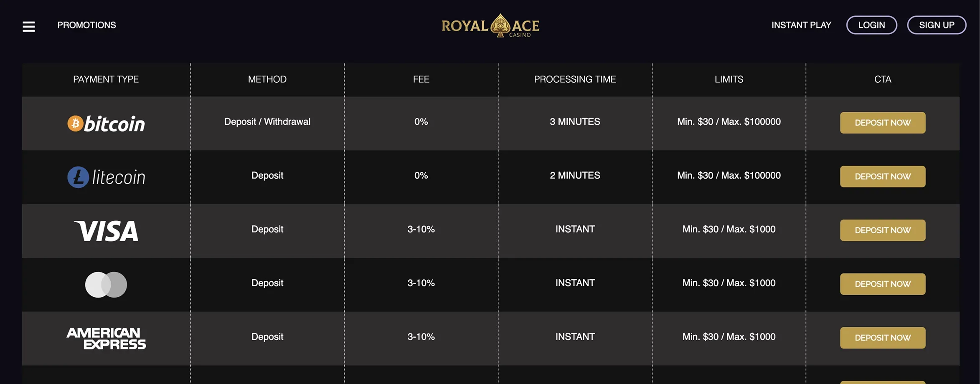980x384 pixels.
Task: Select the Litecoin logo
Action: click(107, 177)
